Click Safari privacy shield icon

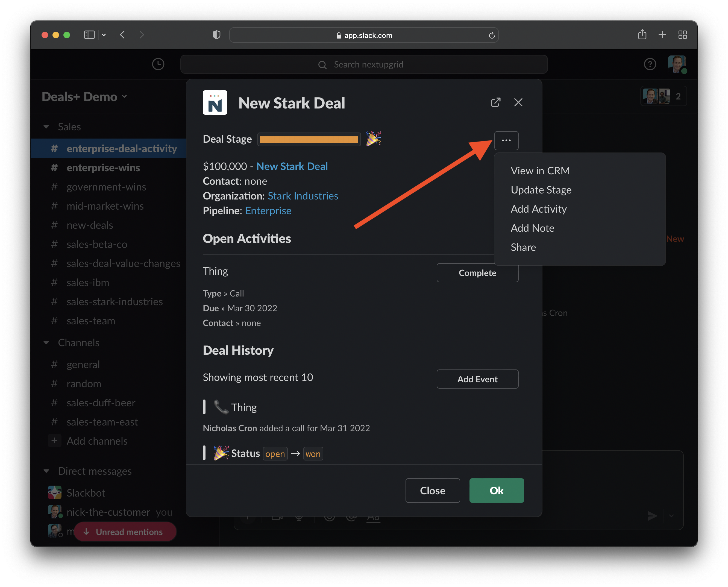click(x=216, y=35)
